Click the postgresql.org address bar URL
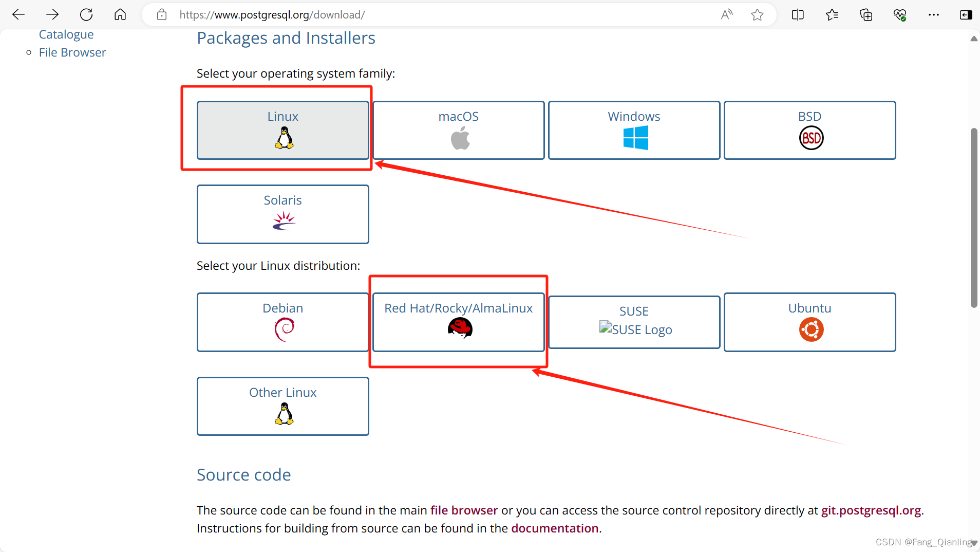Viewport: 980px width, 552px height. pos(272,15)
